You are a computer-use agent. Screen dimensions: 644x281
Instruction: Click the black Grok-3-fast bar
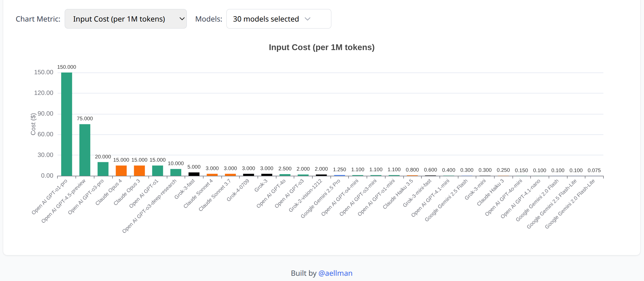tap(194, 174)
